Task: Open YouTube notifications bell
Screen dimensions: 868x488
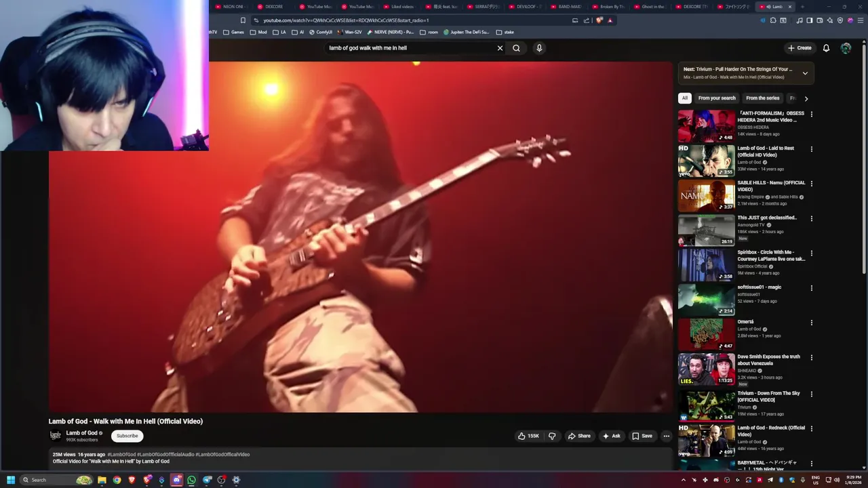Action: pos(826,48)
